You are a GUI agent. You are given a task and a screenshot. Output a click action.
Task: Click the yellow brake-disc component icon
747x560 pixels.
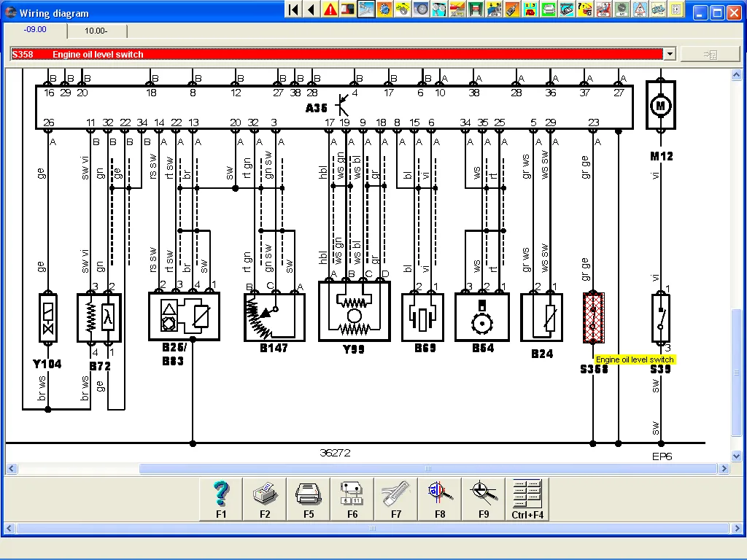pyautogui.click(x=403, y=9)
